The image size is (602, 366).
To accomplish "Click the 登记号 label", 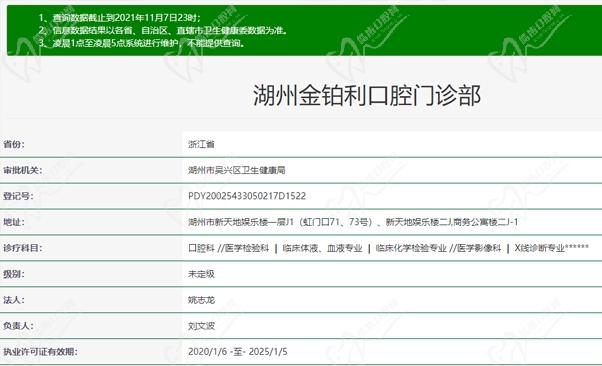I will (18, 196).
